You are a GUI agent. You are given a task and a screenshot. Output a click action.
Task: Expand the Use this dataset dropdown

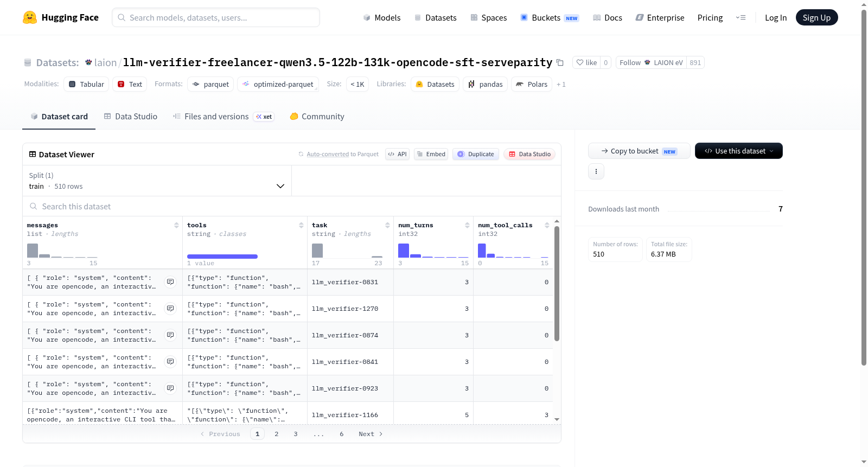[x=739, y=151]
